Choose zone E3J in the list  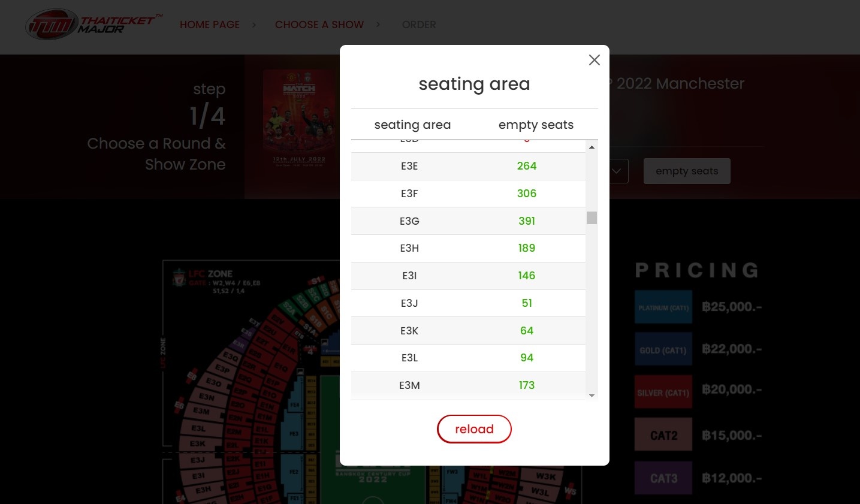468,303
